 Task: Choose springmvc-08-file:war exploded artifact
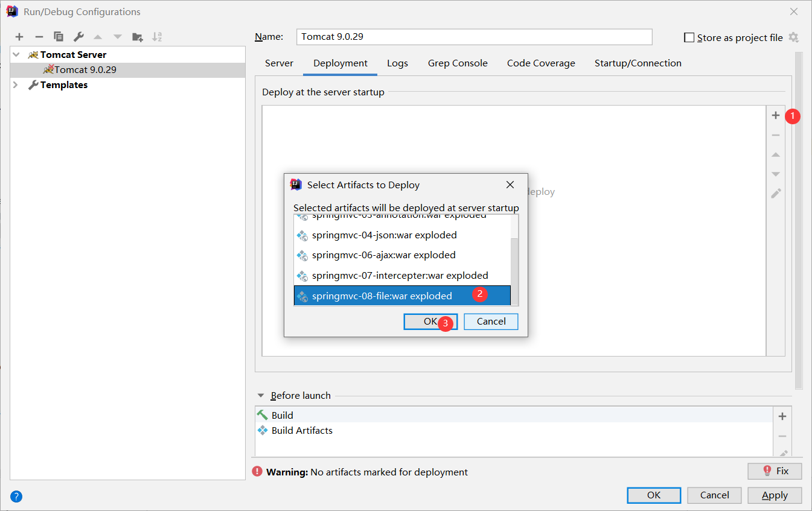[x=402, y=296]
